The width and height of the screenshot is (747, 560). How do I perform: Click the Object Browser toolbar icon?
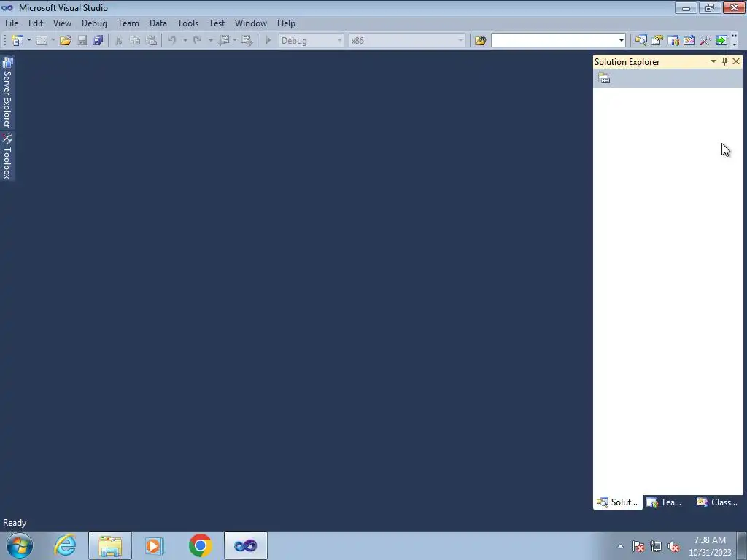(689, 41)
